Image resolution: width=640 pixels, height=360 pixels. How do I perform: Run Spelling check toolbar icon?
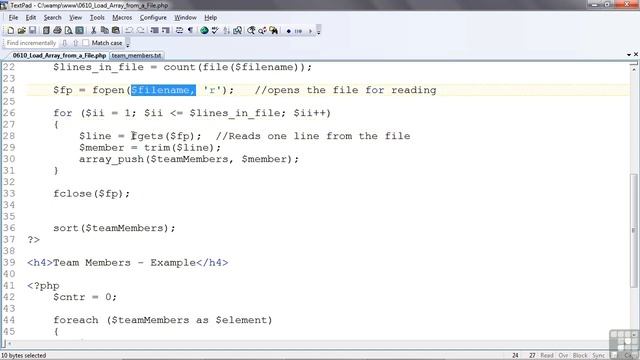pos(215,31)
